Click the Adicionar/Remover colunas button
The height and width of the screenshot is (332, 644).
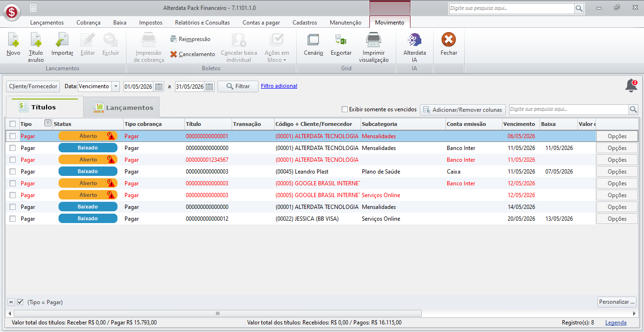coord(463,109)
